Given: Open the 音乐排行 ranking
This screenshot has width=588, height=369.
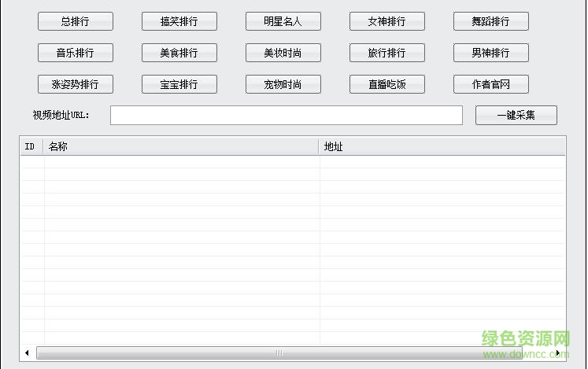Looking at the screenshot, I should 76,53.
